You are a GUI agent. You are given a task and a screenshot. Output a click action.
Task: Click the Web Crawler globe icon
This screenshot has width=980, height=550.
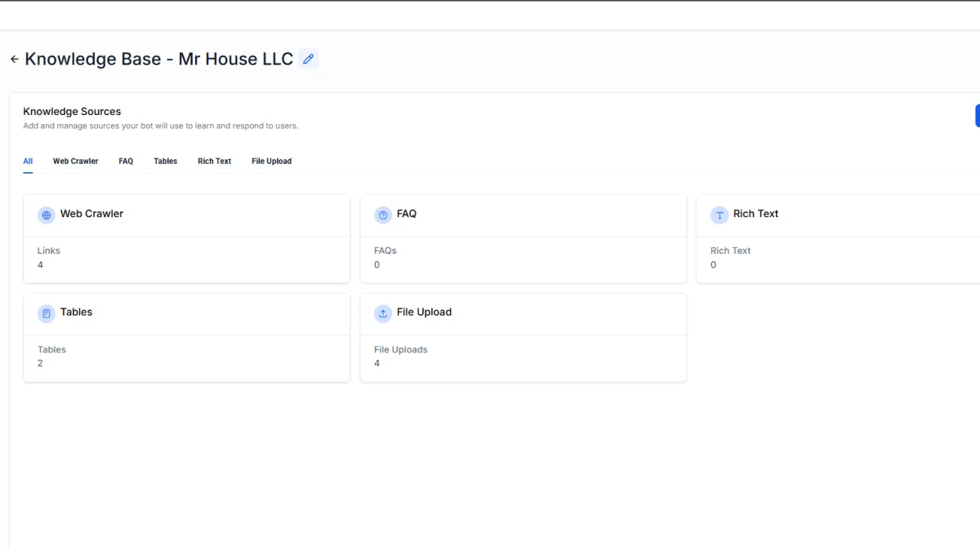point(47,215)
